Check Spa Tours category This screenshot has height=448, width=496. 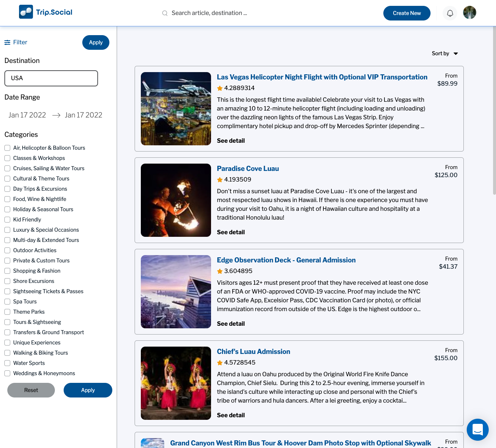(x=7, y=302)
